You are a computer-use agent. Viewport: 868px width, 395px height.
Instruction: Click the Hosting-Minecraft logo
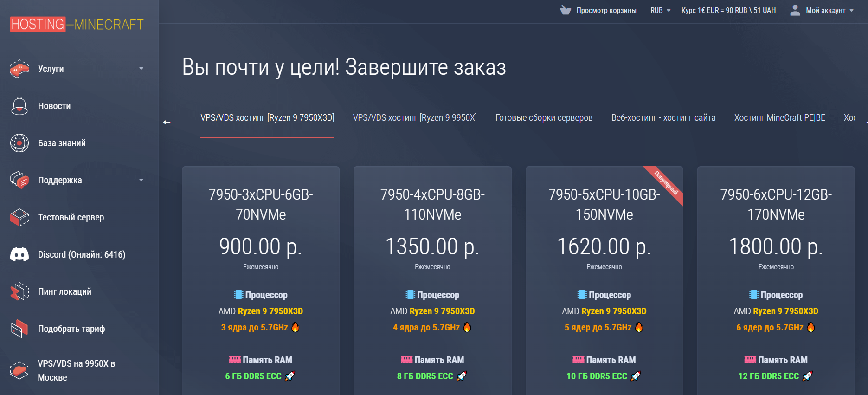(77, 24)
